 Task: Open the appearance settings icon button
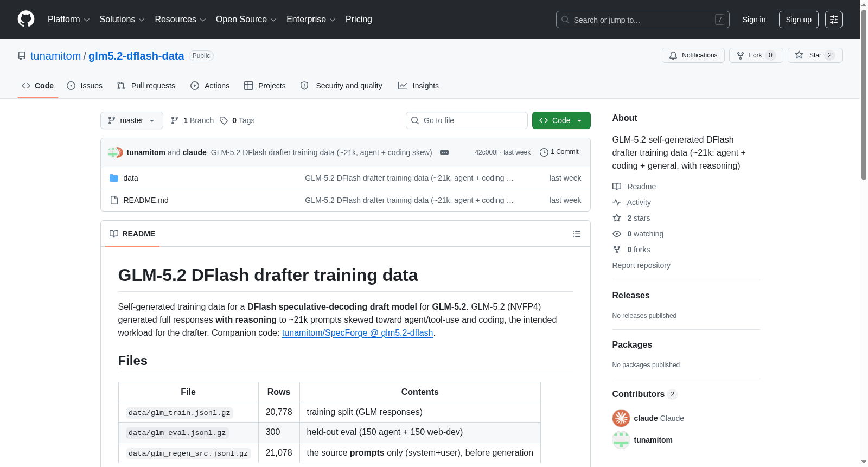(x=834, y=20)
